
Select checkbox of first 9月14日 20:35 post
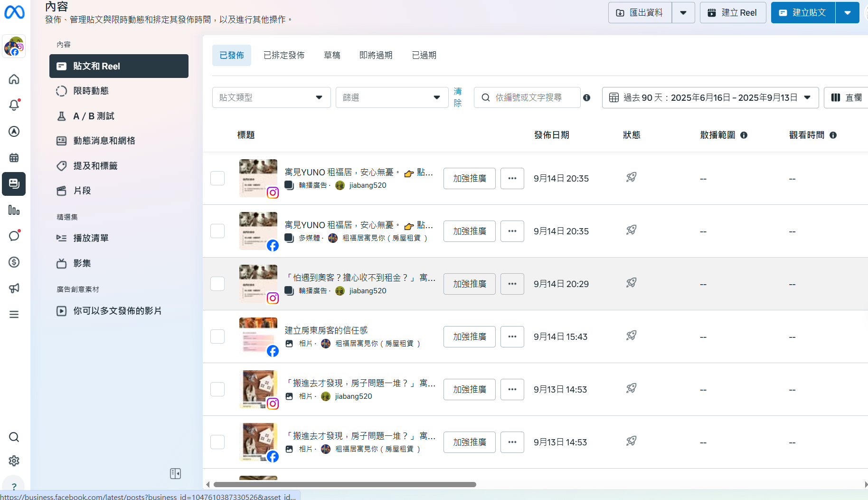point(217,178)
